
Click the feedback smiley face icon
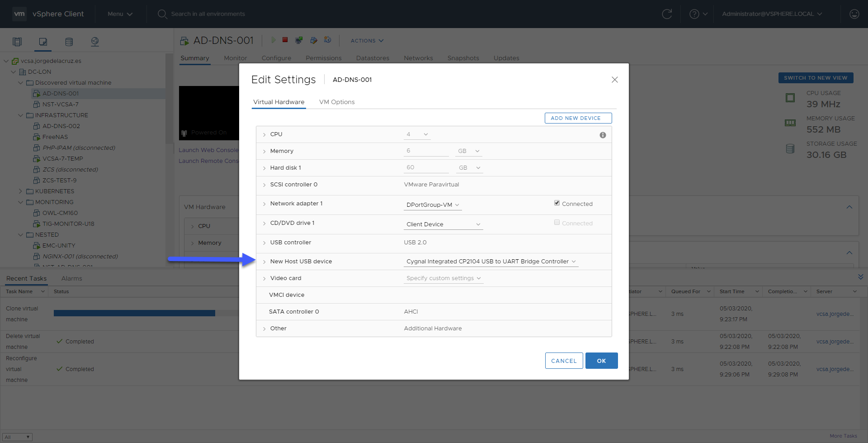pos(854,14)
